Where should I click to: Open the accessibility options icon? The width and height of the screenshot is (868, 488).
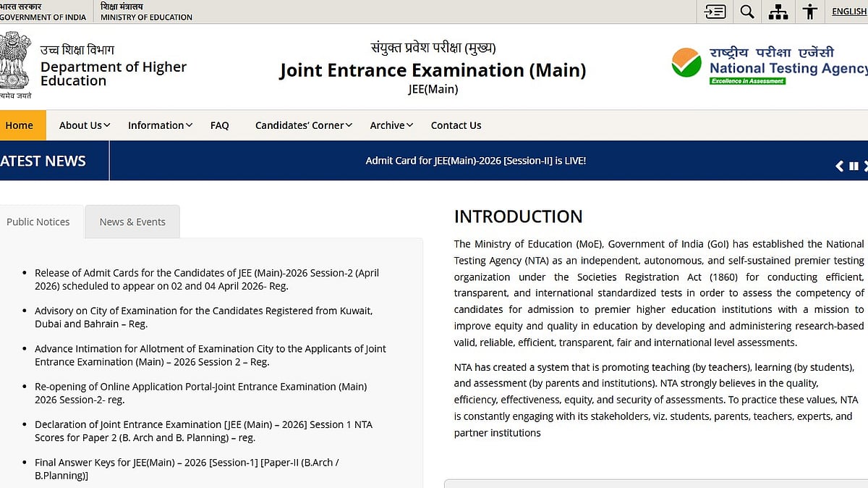point(809,12)
